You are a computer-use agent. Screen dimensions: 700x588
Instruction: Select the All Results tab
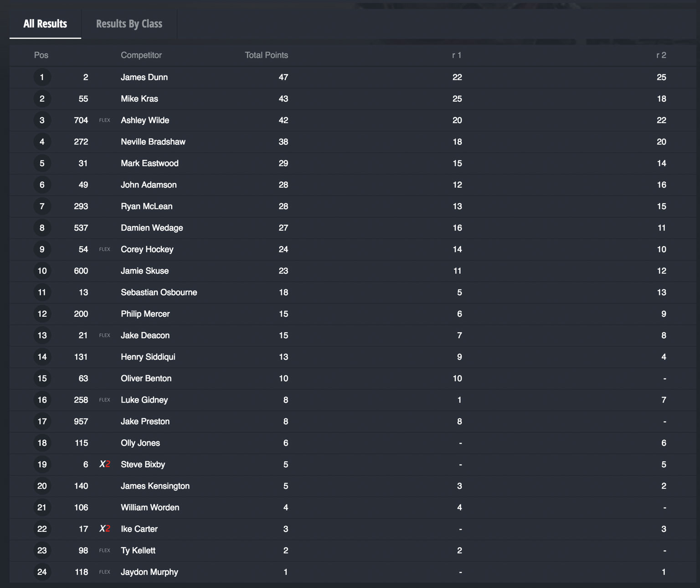[x=45, y=24]
